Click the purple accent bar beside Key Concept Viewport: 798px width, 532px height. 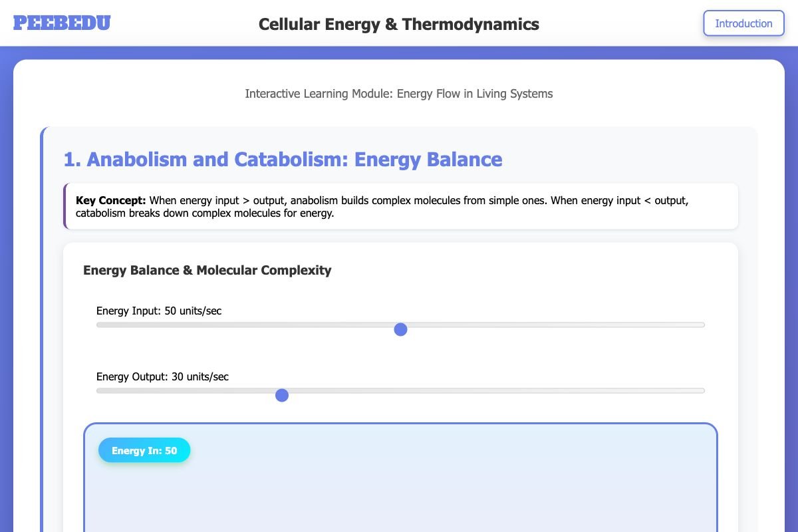coord(66,206)
